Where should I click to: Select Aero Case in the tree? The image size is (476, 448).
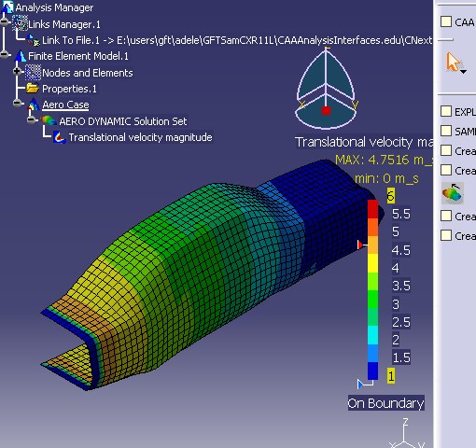pos(65,105)
